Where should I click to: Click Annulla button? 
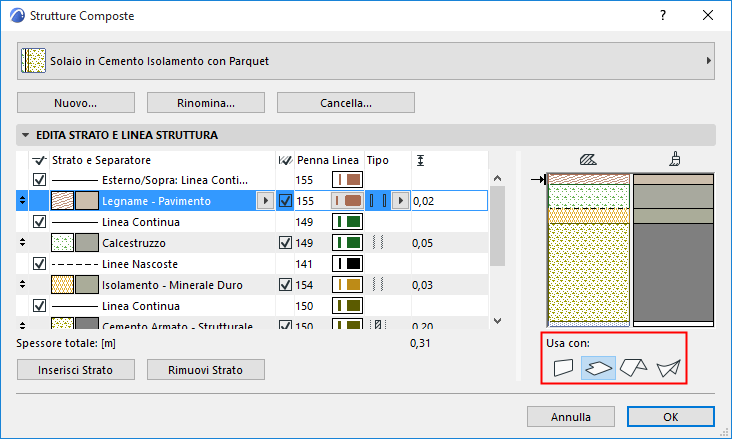(x=571, y=417)
